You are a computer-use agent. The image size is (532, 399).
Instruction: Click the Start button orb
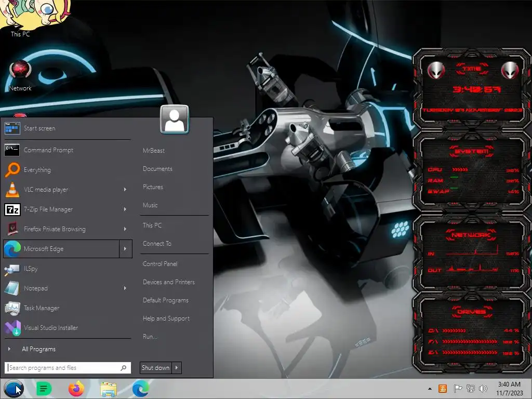(14, 389)
